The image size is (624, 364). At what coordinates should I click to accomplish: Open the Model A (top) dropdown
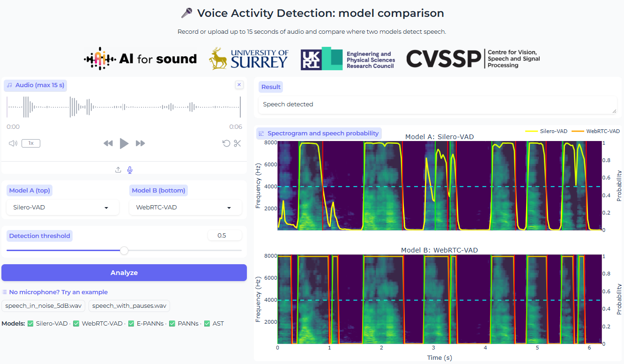[63, 208]
